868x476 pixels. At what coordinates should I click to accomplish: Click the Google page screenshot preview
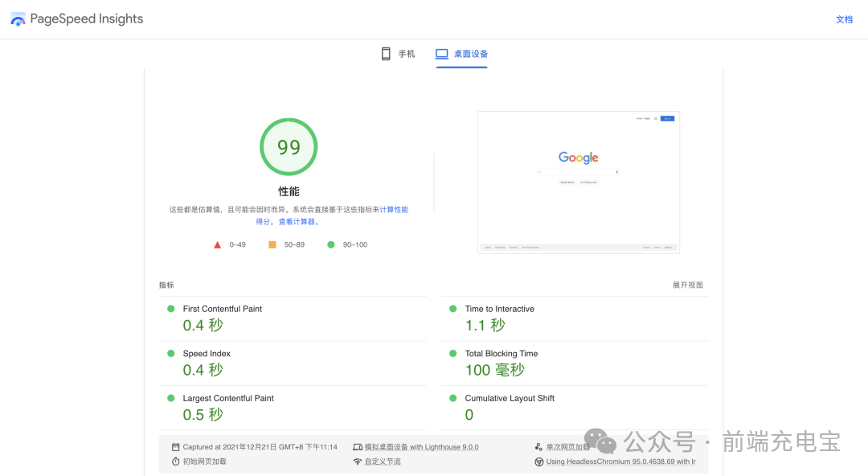point(577,182)
